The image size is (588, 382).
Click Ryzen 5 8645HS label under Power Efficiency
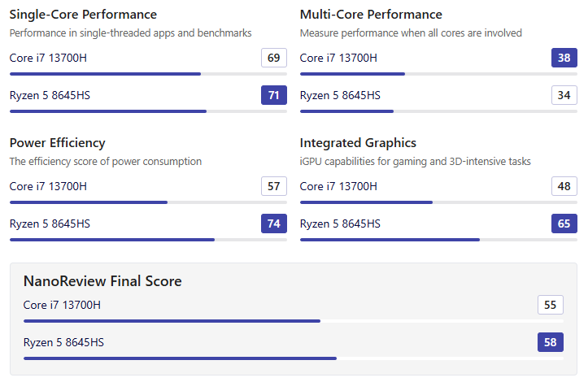[x=50, y=224]
